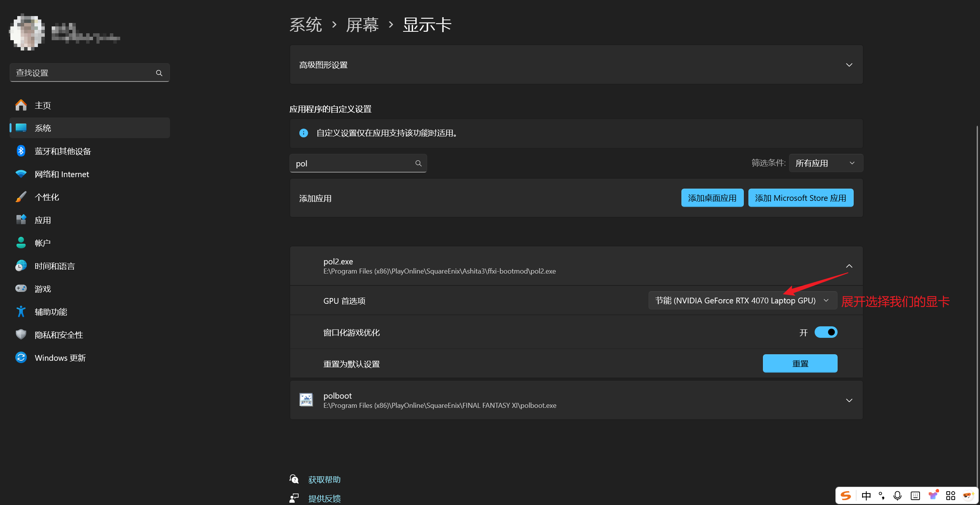The width and height of the screenshot is (980, 505).
Task: Click the 重置 button to reset defaults
Action: 800,363
